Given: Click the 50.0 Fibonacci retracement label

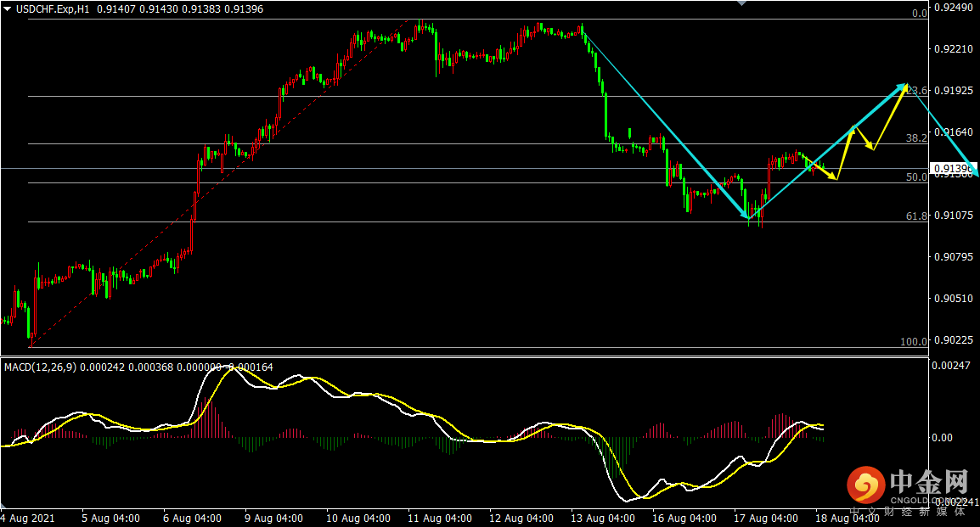Looking at the screenshot, I should 916,177.
